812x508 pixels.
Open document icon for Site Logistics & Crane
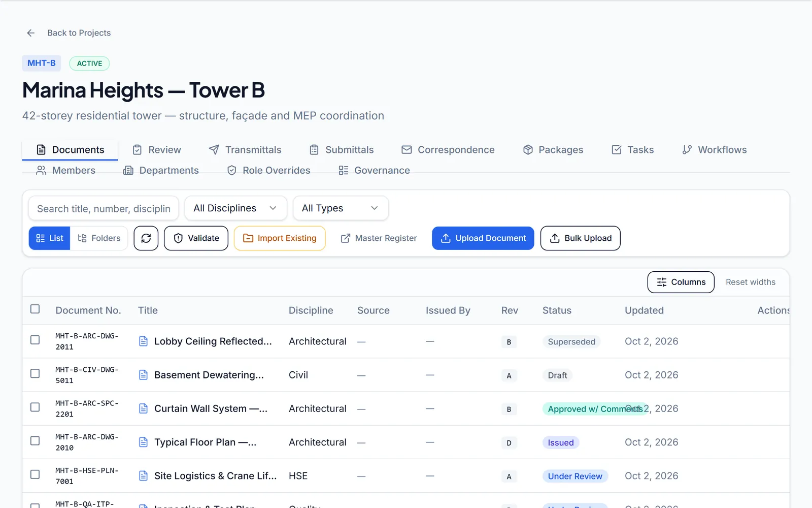[144, 476]
